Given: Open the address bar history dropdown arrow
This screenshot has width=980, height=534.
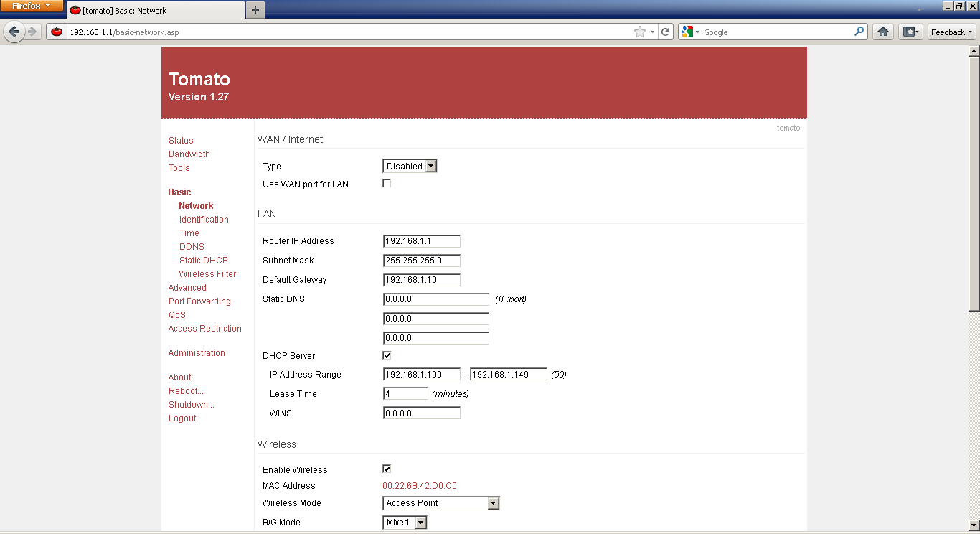Looking at the screenshot, I should [x=652, y=32].
